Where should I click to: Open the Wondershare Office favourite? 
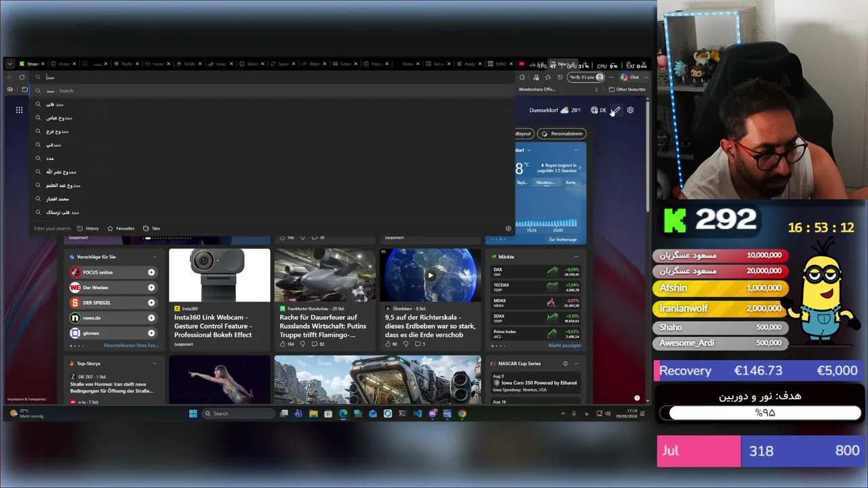click(x=537, y=89)
